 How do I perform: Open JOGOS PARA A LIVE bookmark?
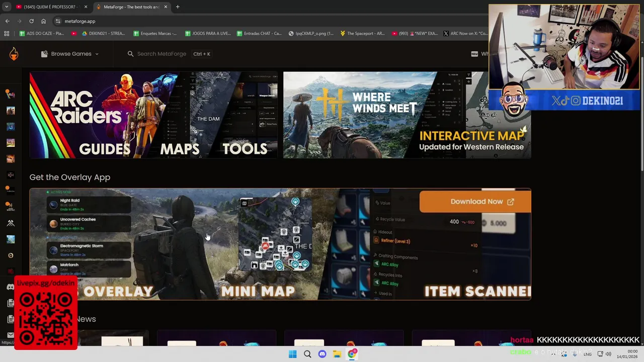pyautogui.click(x=208, y=34)
